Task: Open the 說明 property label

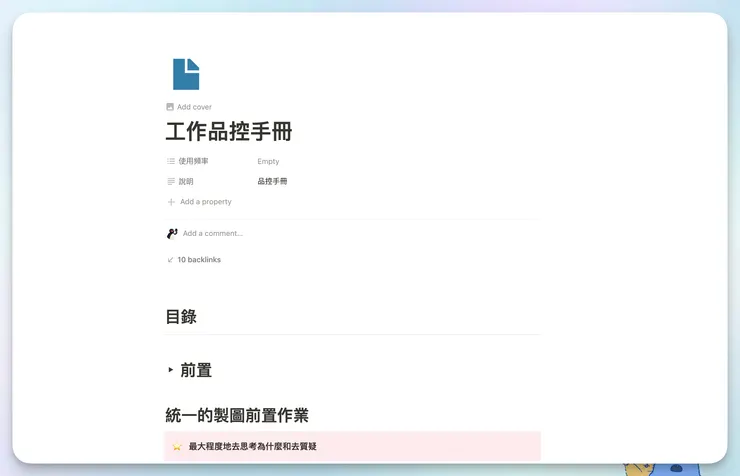Action: (180, 181)
